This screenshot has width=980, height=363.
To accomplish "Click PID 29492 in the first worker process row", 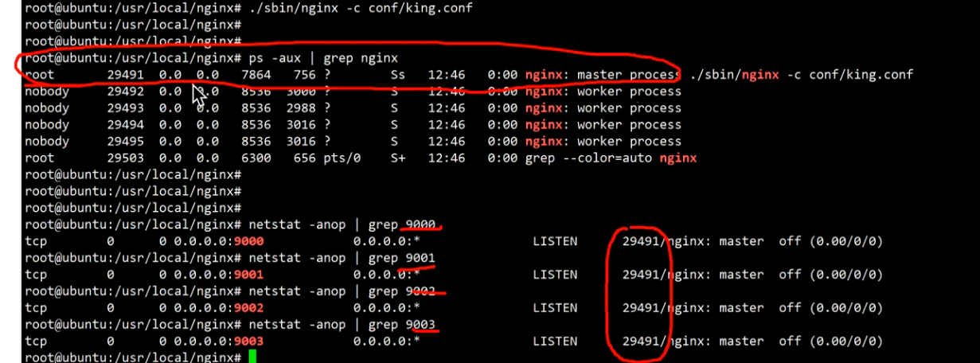I will 123,92.
